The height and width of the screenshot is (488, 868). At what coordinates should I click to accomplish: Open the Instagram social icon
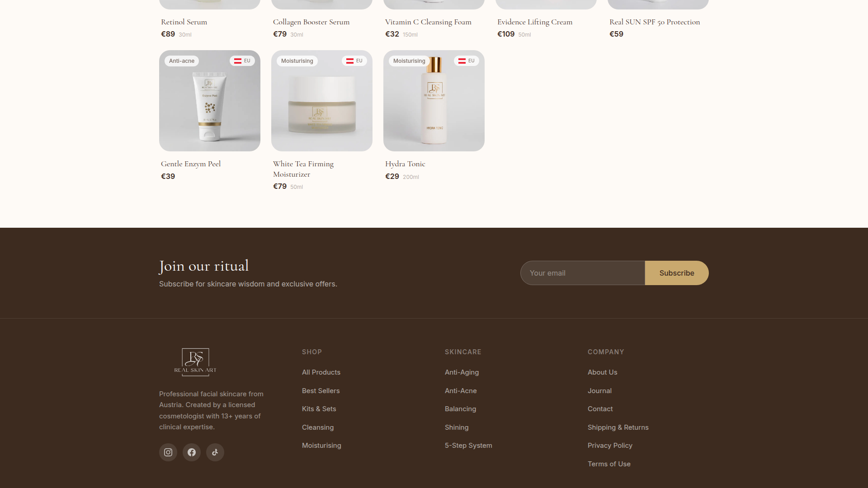tap(168, 452)
